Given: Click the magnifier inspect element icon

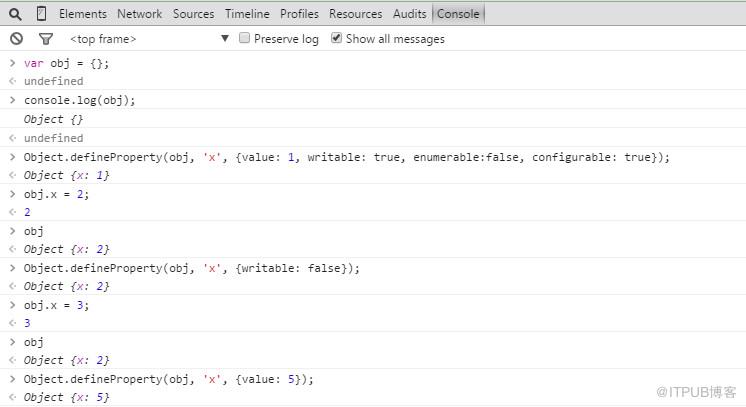Looking at the screenshot, I should click(x=15, y=14).
